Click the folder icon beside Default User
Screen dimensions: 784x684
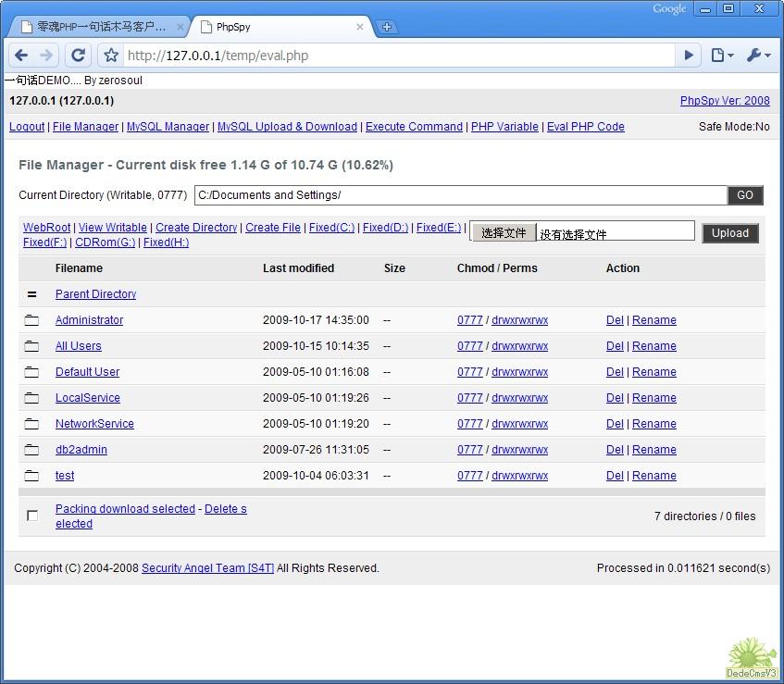[x=31, y=372]
